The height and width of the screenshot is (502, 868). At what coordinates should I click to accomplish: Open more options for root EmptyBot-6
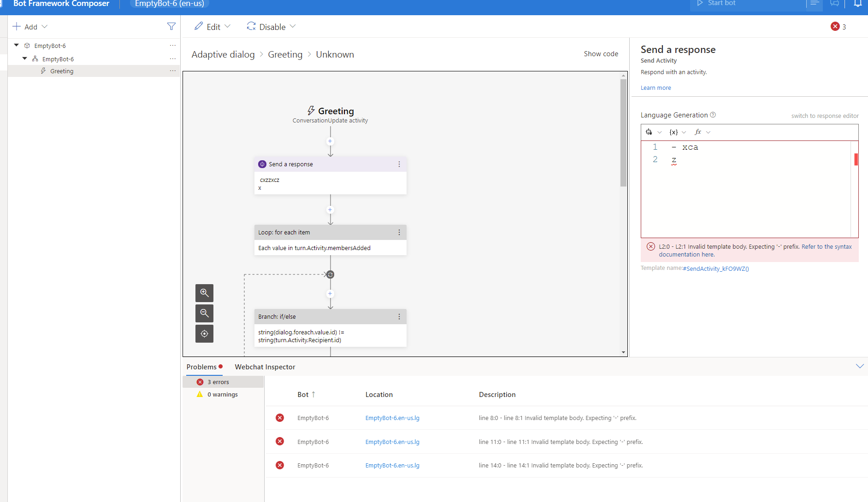coord(172,46)
